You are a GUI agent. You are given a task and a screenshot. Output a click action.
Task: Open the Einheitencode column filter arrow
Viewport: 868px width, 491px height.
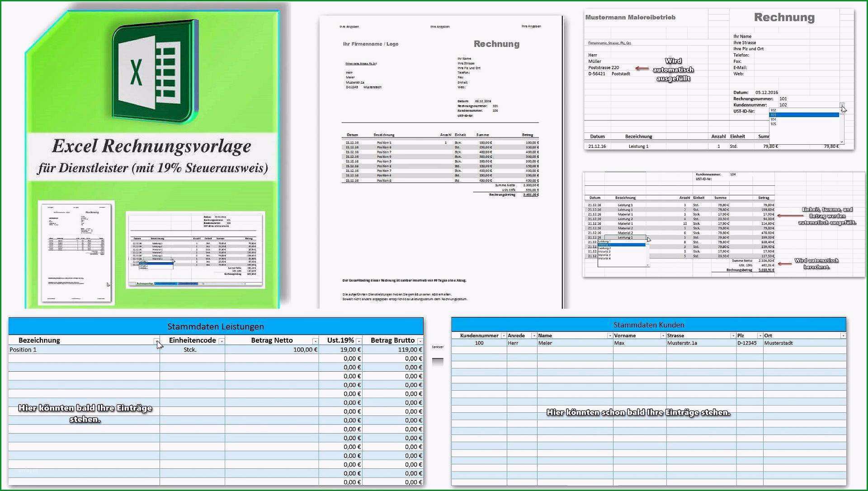222,341
